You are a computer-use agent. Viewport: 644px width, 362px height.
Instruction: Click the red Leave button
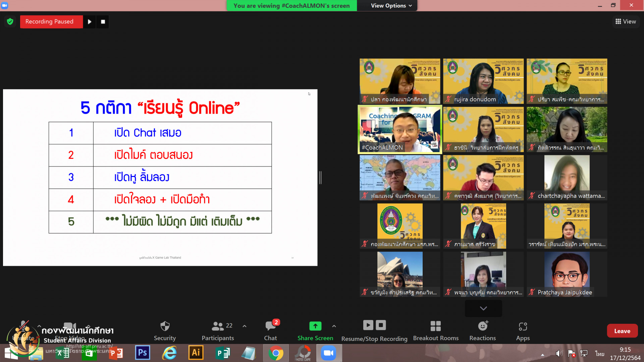[x=622, y=331]
